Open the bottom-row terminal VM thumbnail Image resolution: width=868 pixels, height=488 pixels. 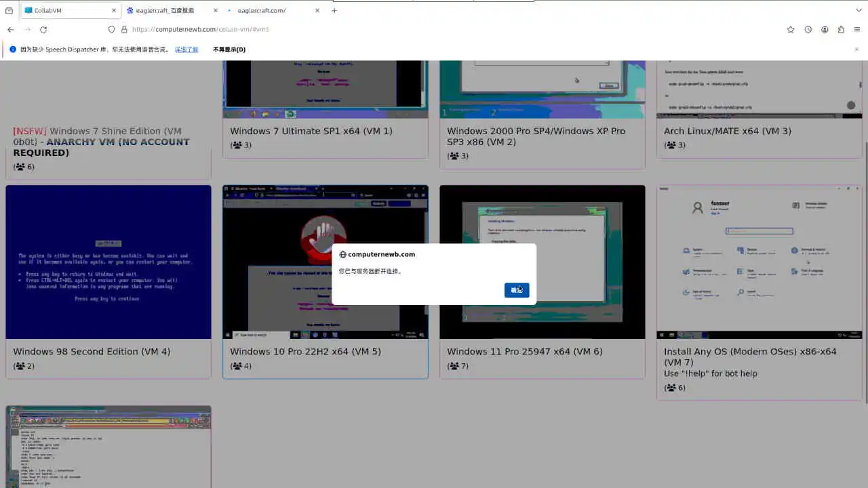(108, 447)
